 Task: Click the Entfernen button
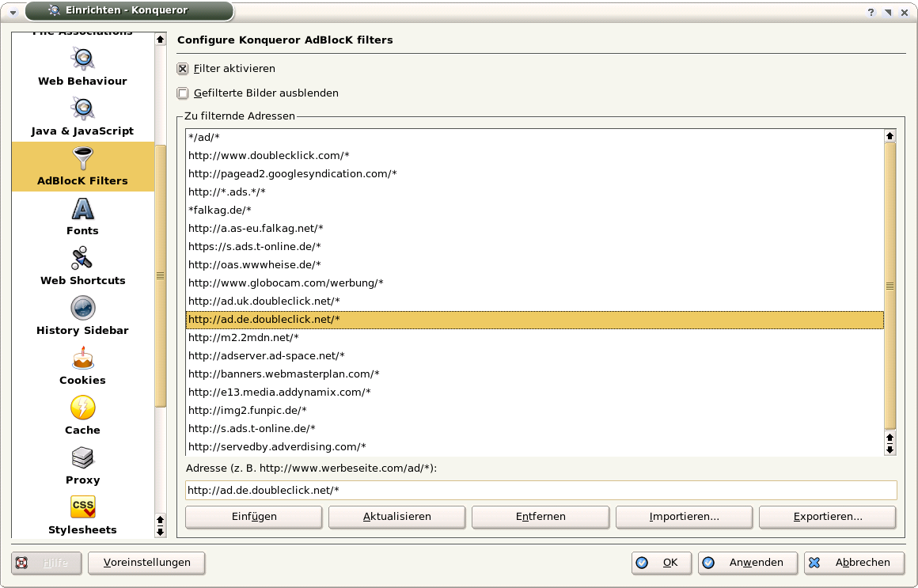point(541,517)
